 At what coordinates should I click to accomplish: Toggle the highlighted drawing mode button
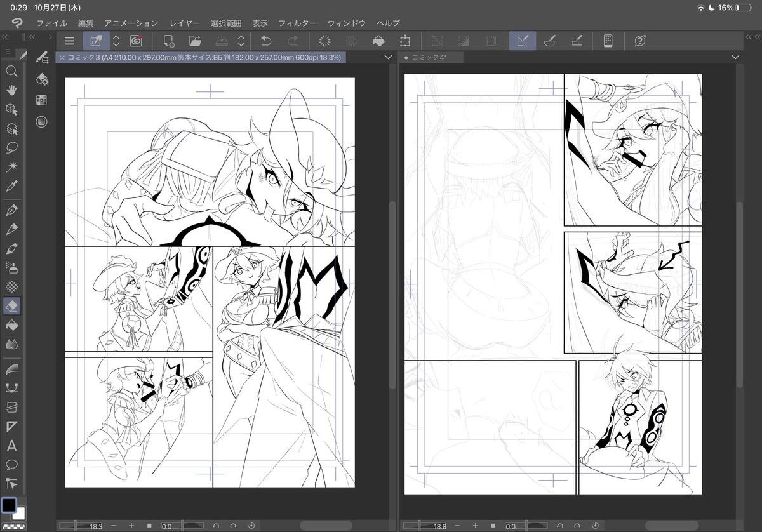click(96, 41)
